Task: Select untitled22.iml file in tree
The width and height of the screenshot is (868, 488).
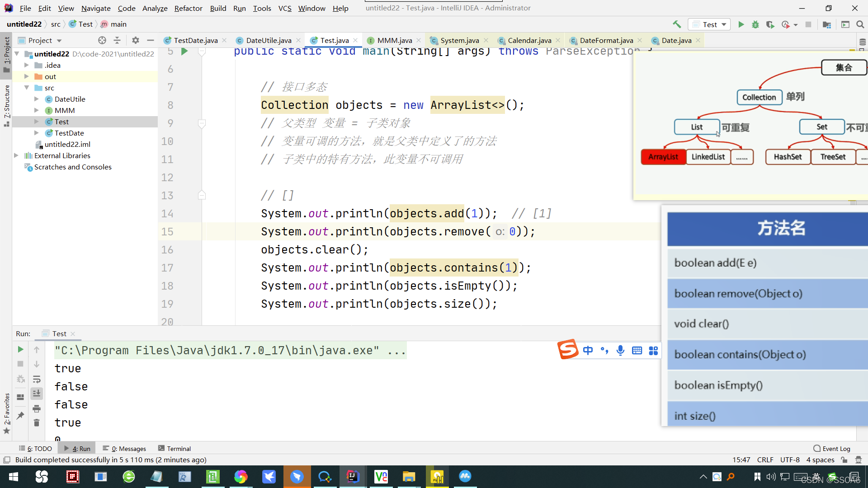Action: pos(67,144)
